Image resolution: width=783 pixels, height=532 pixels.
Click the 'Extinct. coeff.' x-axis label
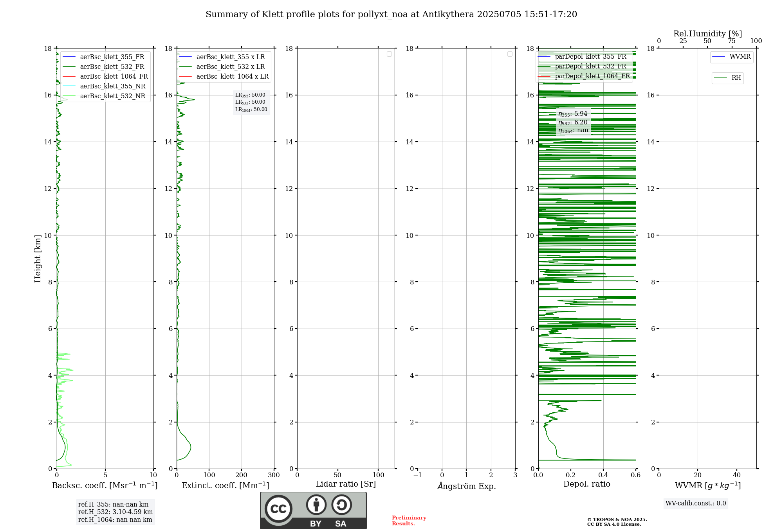coord(226,485)
